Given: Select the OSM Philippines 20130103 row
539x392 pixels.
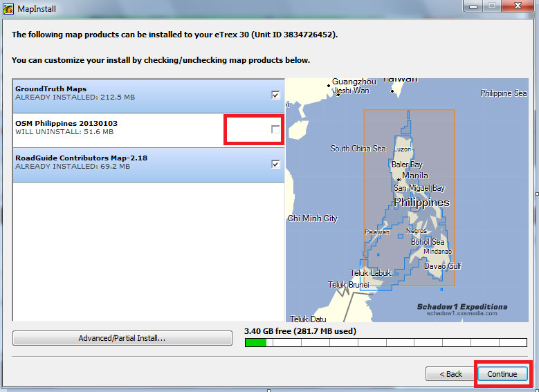Looking at the screenshot, I should [149, 131].
